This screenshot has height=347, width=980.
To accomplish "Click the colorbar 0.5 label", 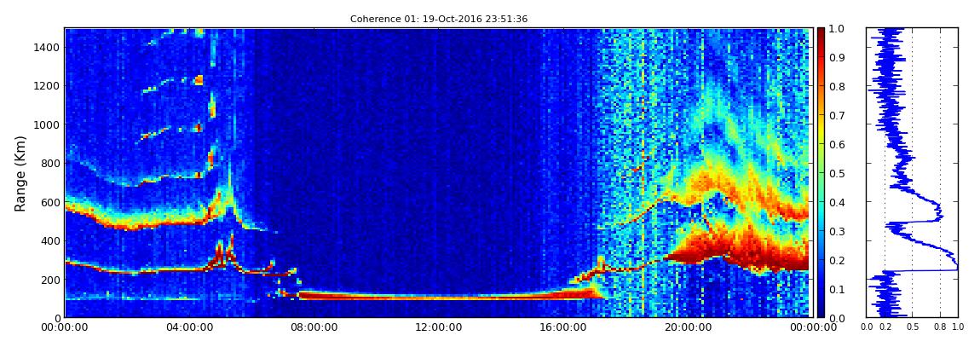I will pyautogui.click(x=837, y=173).
